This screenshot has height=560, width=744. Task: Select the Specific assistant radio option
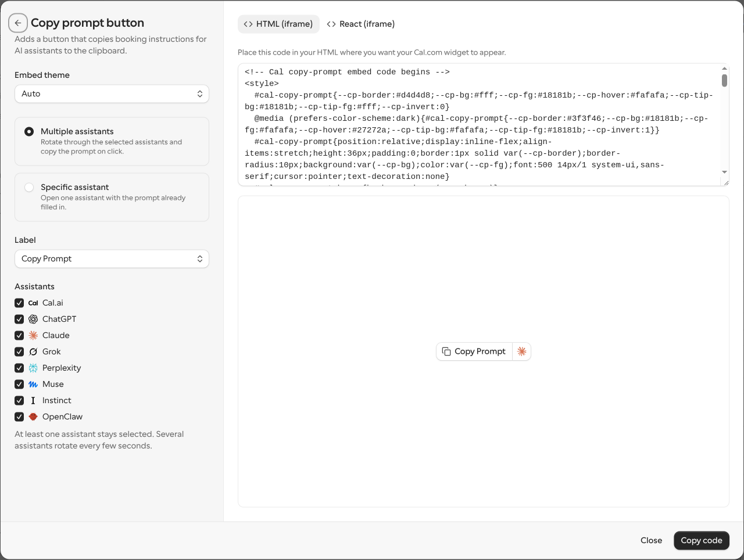pyautogui.click(x=29, y=188)
